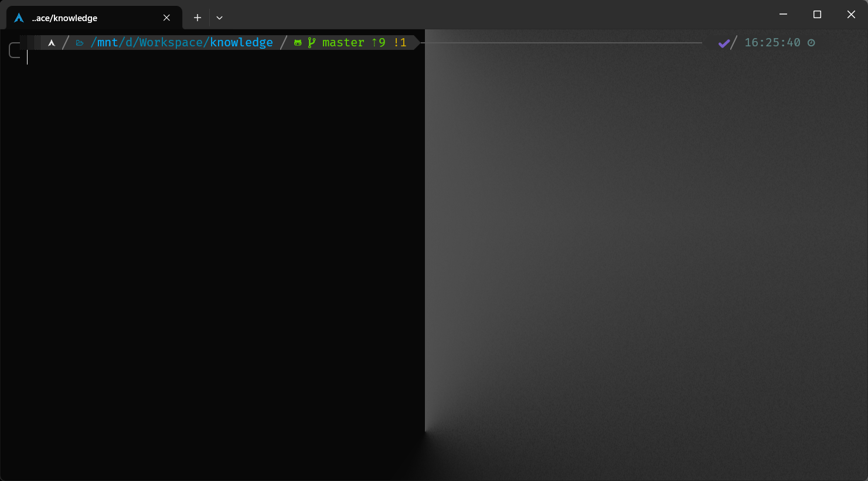Click the 16:25:40 timestamp
This screenshot has height=481, width=868.
[x=772, y=43]
